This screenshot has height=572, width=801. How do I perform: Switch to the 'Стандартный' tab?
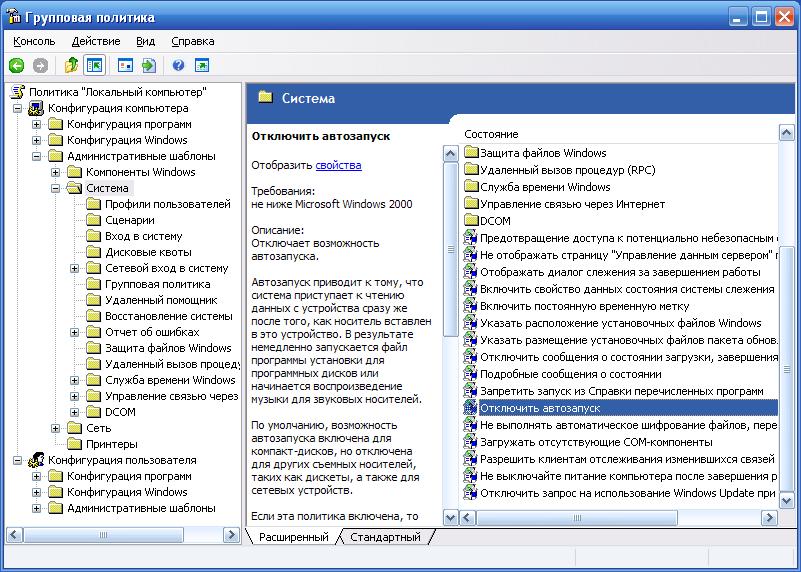pos(386,537)
